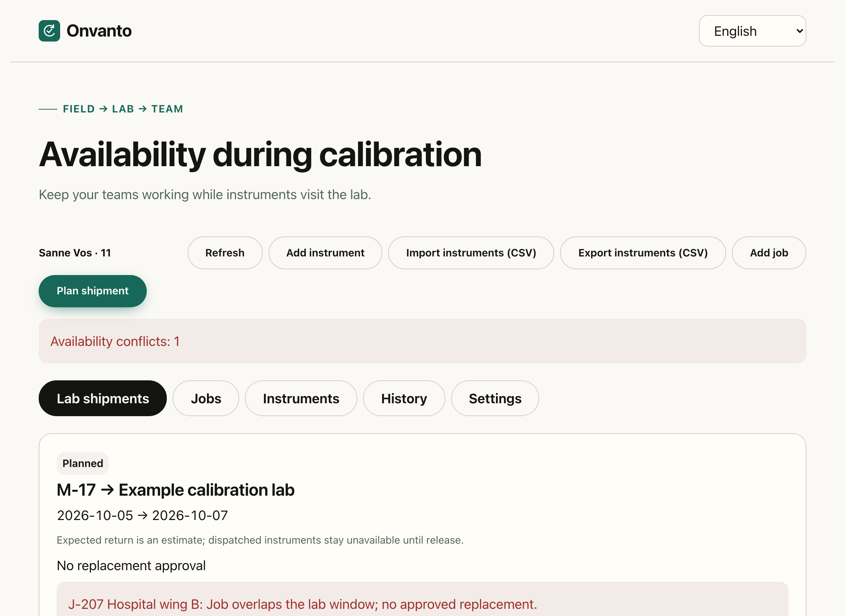Image resolution: width=845 pixels, height=616 pixels.
Task: Click the 2026-10-05 → 2026-10-07 date range
Action: [x=142, y=515]
